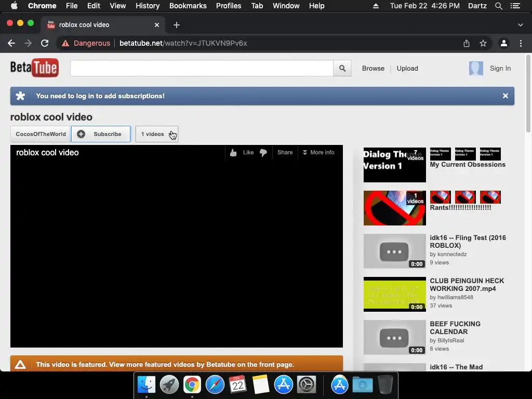Open CLUB PEINGUIN HECK WORKING thumbnail
The image size is (532, 399).
[395, 294]
